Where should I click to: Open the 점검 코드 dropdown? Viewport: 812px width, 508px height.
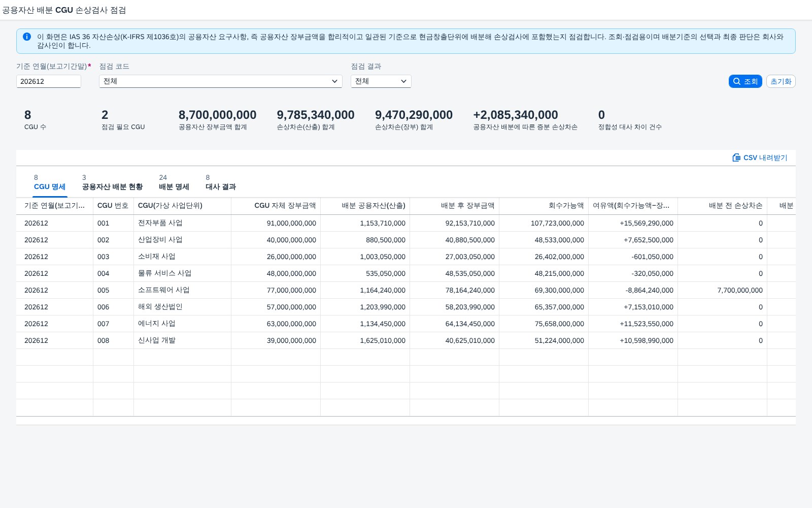click(x=221, y=81)
